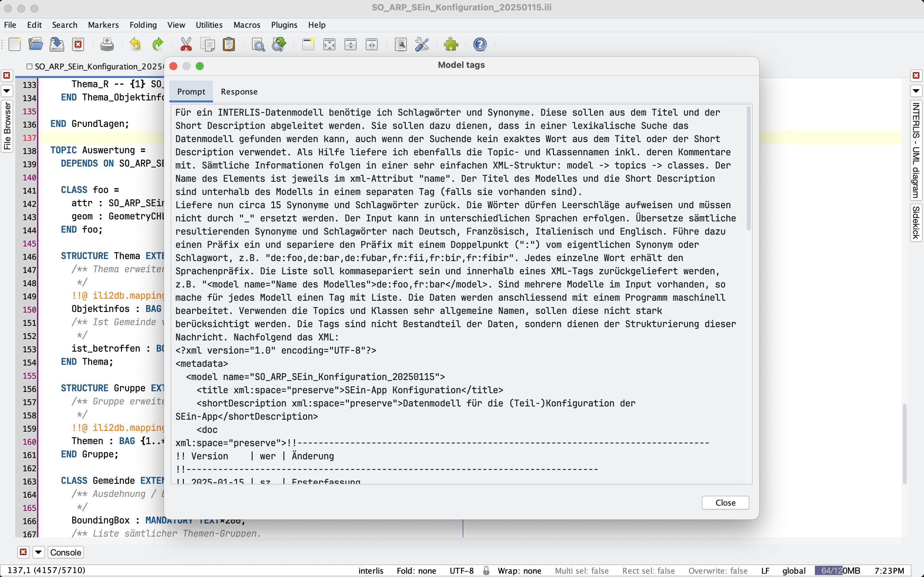Split the view vertically

tap(372, 44)
